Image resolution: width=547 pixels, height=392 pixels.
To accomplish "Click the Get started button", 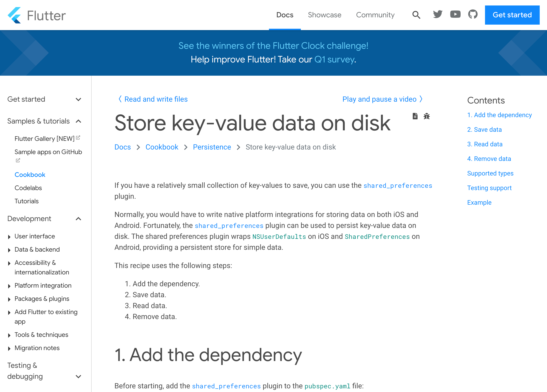I will tap(512, 15).
